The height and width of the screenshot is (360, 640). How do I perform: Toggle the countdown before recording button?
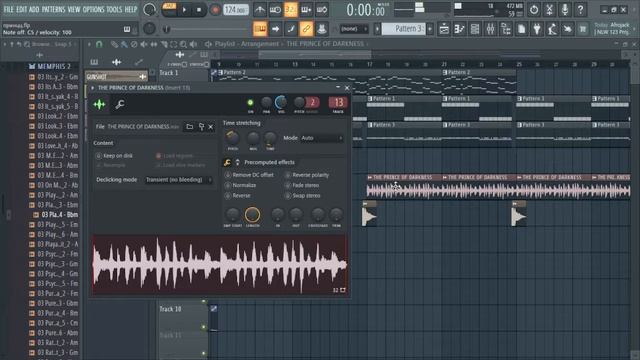pyautogui.click(x=291, y=9)
